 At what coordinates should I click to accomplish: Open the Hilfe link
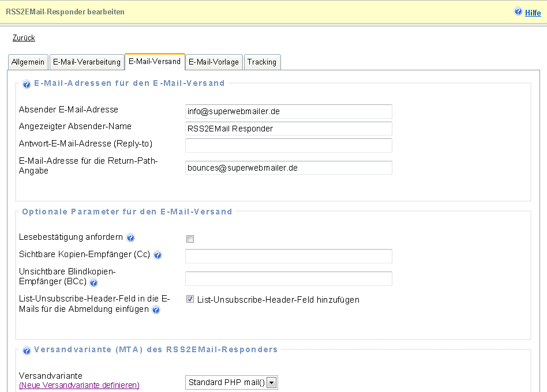533,13
